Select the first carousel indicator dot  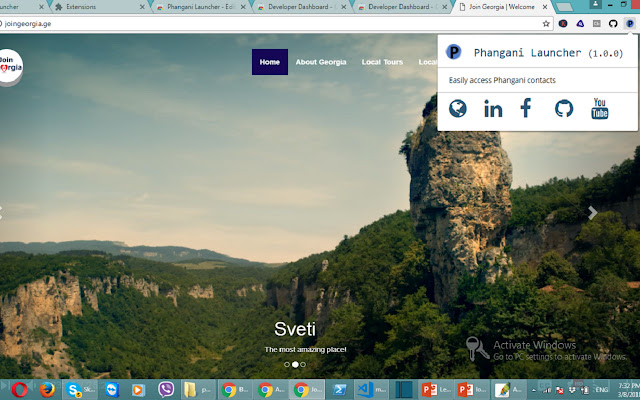(x=287, y=364)
